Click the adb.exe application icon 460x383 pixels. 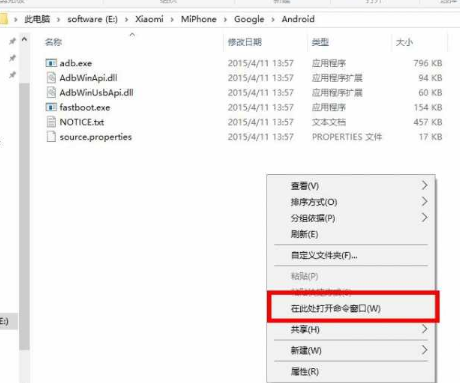coord(51,63)
